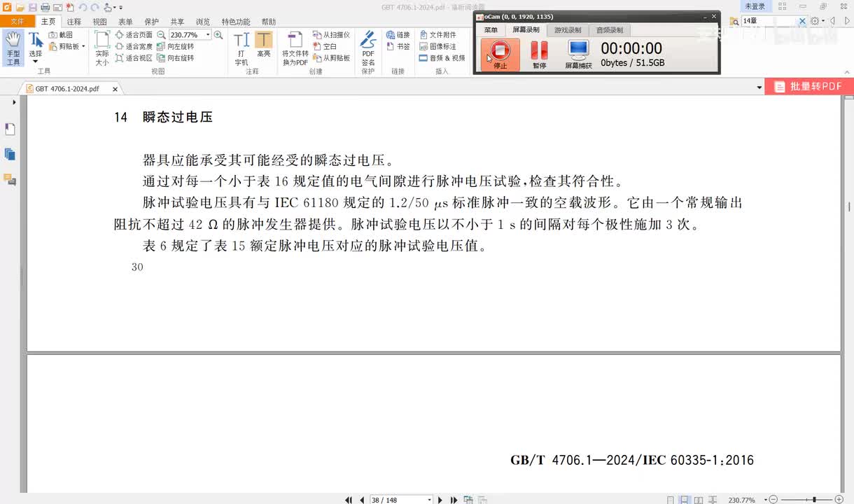Clear the search box with the X button

pyautogui.click(x=802, y=21)
